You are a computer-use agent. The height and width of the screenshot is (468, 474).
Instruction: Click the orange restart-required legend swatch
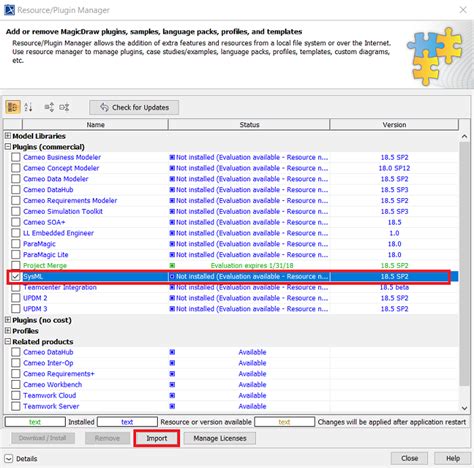click(x=284, y=422)
